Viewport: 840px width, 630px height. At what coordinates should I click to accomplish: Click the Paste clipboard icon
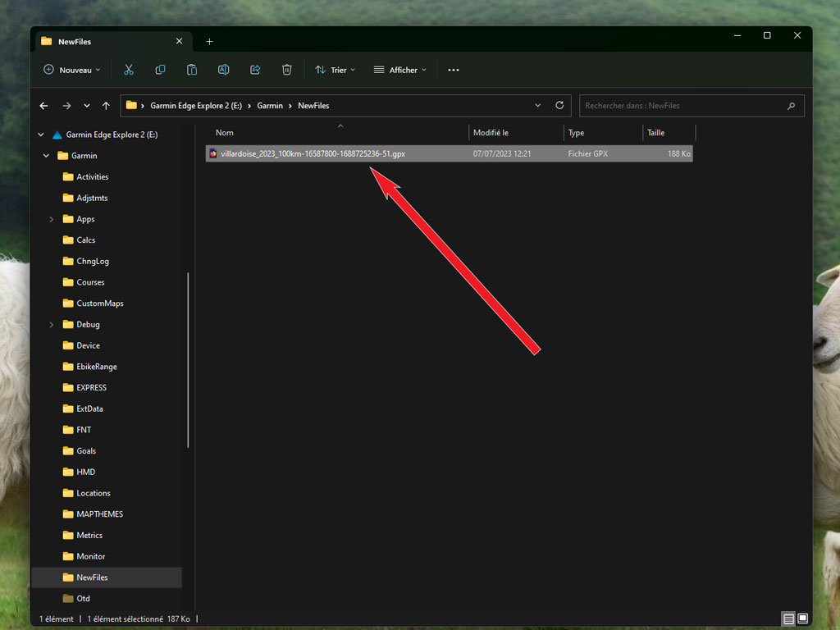click(192, 70)
